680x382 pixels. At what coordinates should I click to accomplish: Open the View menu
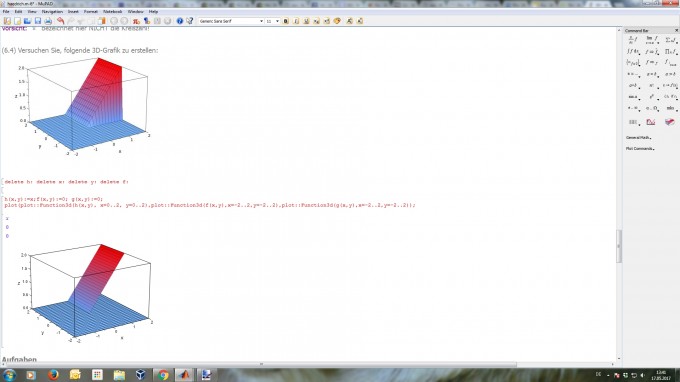coord(32,12)
